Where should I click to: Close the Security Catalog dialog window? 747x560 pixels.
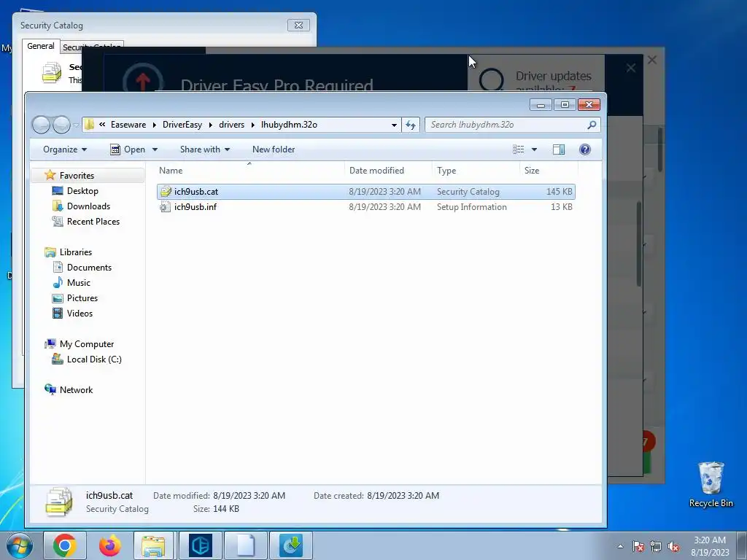tap(298, 26)
